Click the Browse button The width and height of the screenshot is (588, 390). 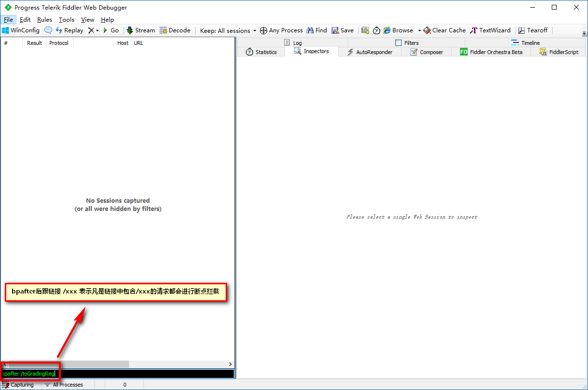point(399,30)
